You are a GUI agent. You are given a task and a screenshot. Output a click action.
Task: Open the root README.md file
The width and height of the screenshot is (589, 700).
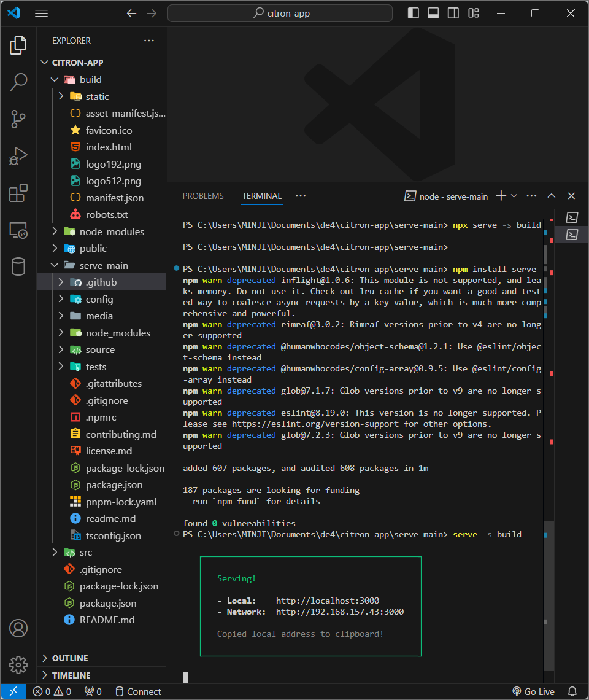point(102,620)
